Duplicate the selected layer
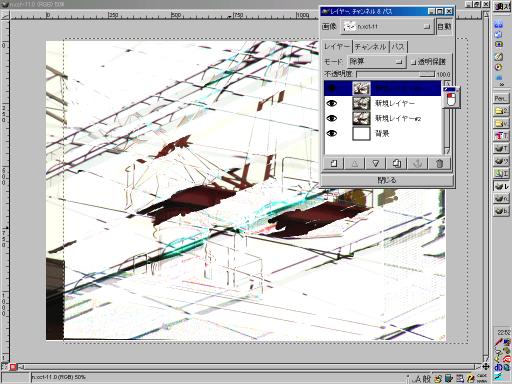 (397, 164)
